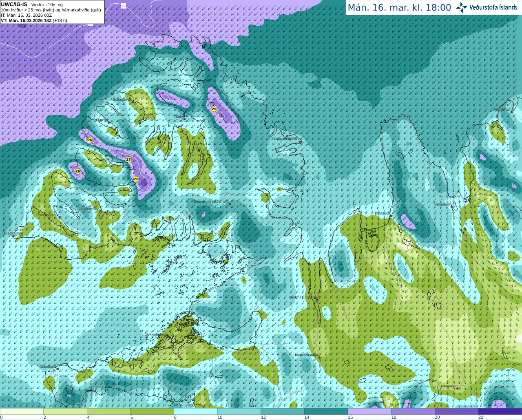Viewport: 522px width, 420px height.
Task: Pick the 18–20 medium purple scale swatch
Action: pyautogui.click(x=413, y=411)
